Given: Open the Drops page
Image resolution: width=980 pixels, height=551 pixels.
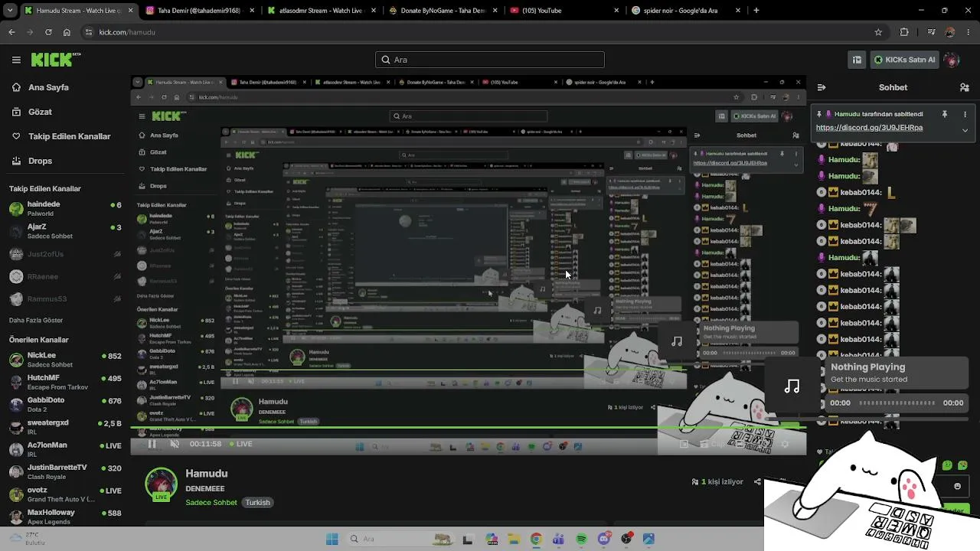Looking at the screenshot, I should 40,161.
